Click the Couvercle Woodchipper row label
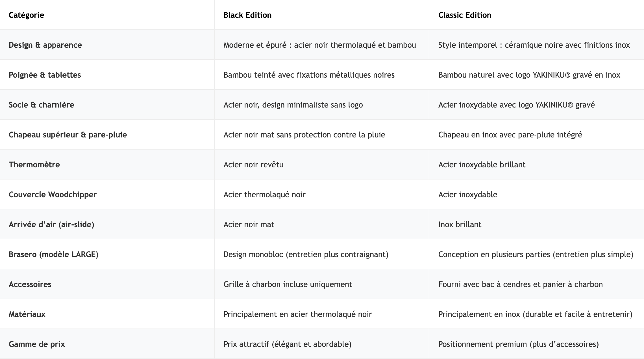 click(53, 194)
